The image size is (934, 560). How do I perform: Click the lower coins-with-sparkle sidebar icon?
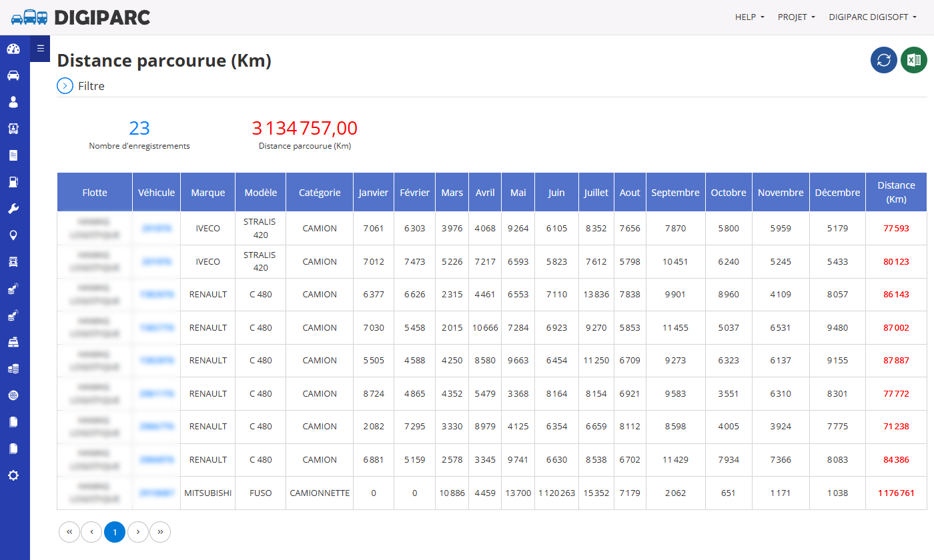coord(13,315)
